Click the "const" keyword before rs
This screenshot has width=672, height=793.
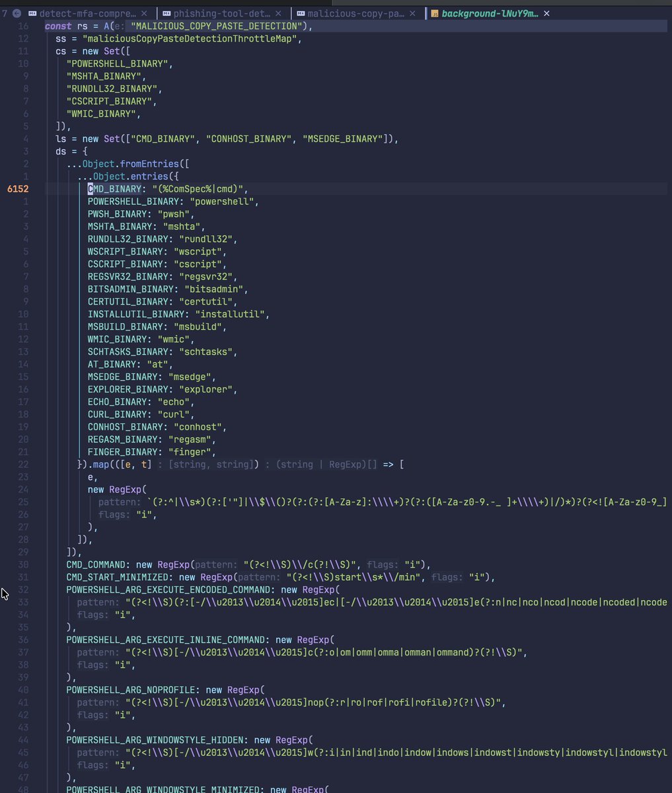point(58,26)
